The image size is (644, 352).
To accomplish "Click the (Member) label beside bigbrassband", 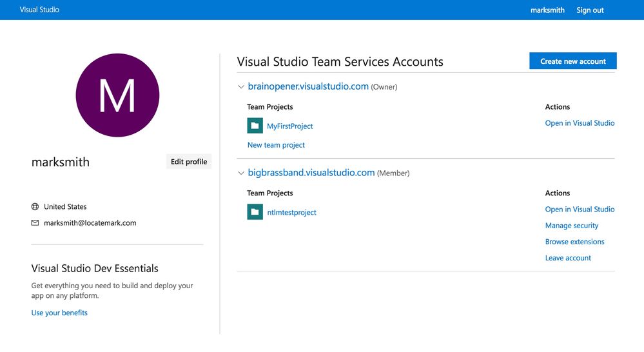I will click(393, 173).
